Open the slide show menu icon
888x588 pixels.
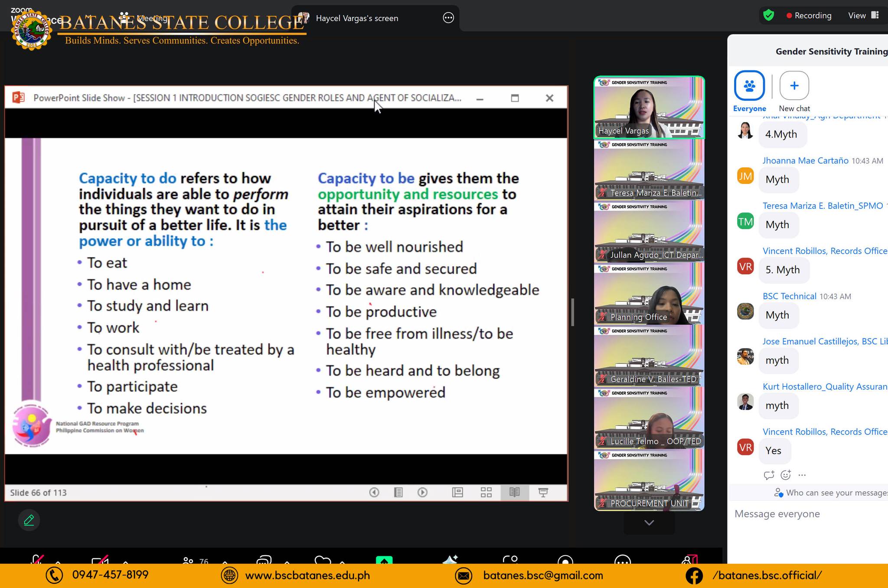(398, 492)
